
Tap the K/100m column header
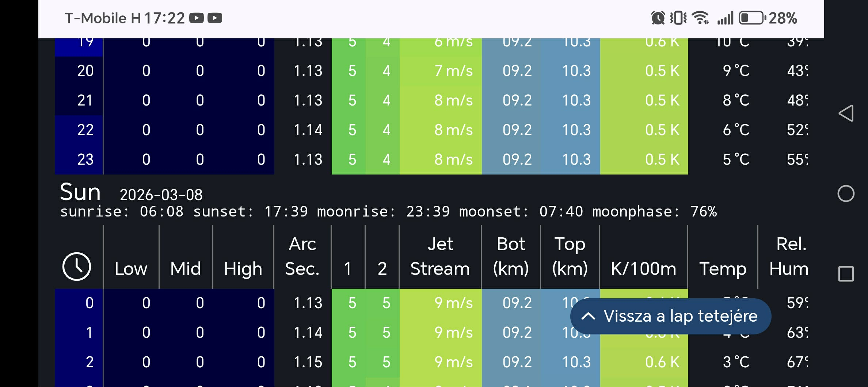coord(643,269)
